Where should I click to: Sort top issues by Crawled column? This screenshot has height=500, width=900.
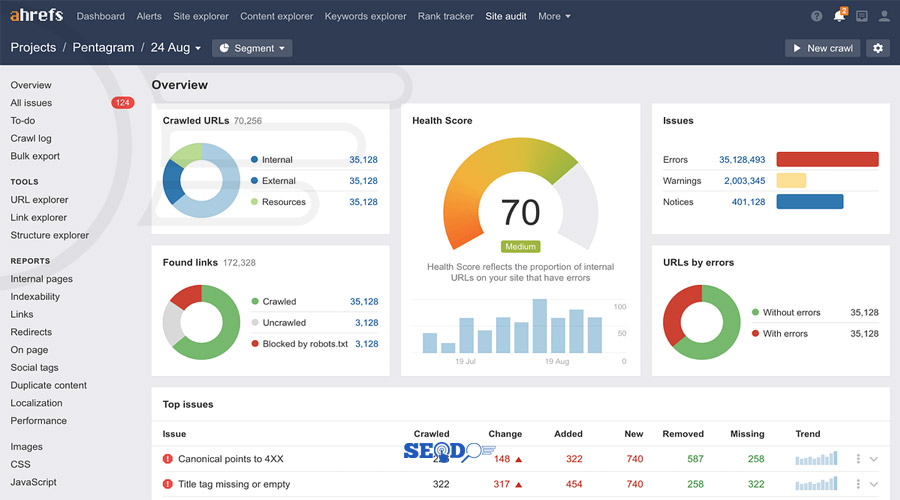(431, 434)
